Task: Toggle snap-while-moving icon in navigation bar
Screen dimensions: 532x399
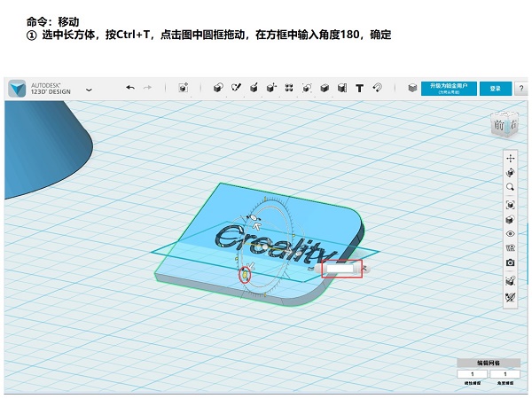Action: 511,280
